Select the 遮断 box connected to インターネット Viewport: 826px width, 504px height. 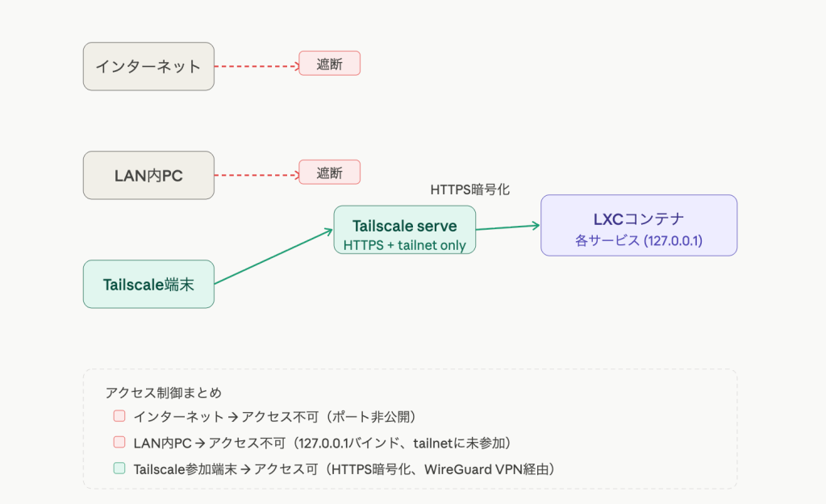pos(329,64)
